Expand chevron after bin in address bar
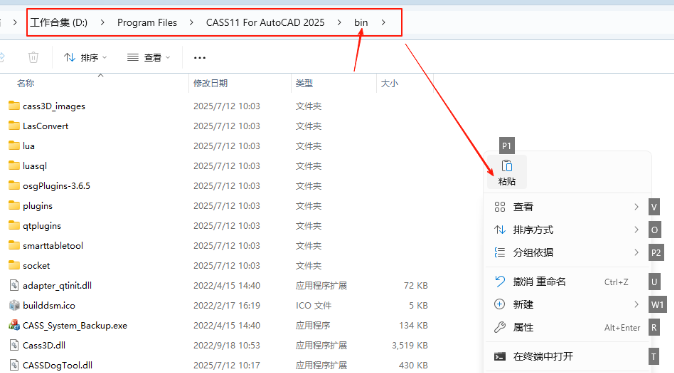 [x=383, y=22]
